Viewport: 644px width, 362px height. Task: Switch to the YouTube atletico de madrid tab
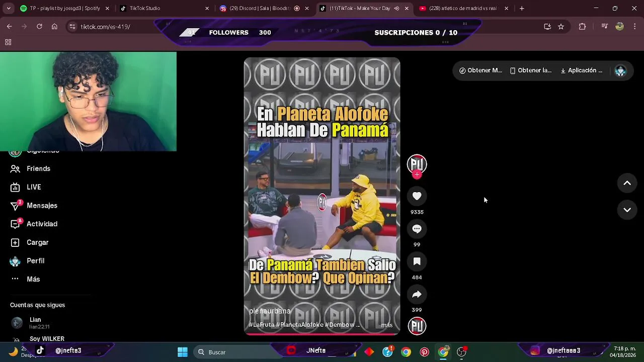(x=463, y=9)
